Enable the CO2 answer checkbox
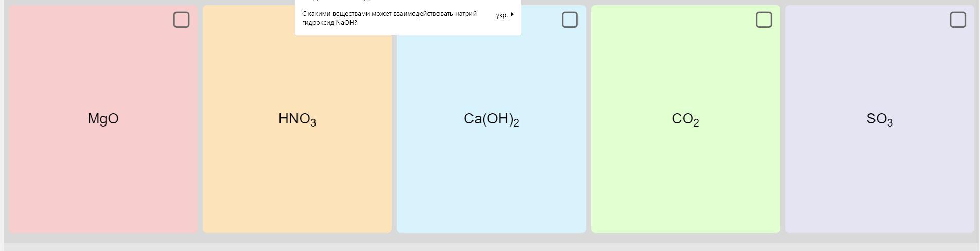 (763, 20)
